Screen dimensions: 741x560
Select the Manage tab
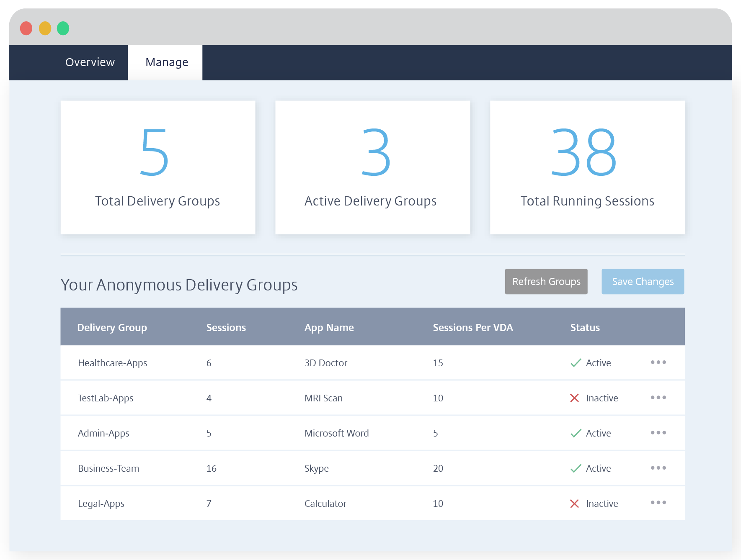[166, 62]
